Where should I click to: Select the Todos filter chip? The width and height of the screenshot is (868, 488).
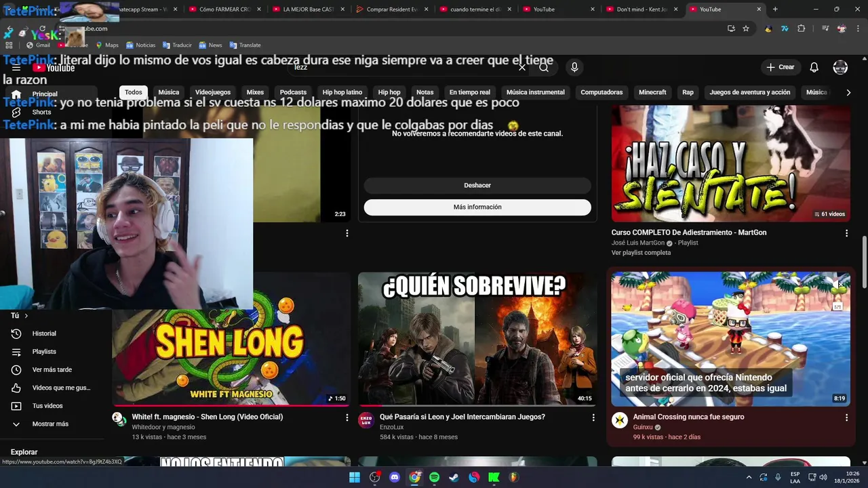pyautogui.click(x=134, y=92)
